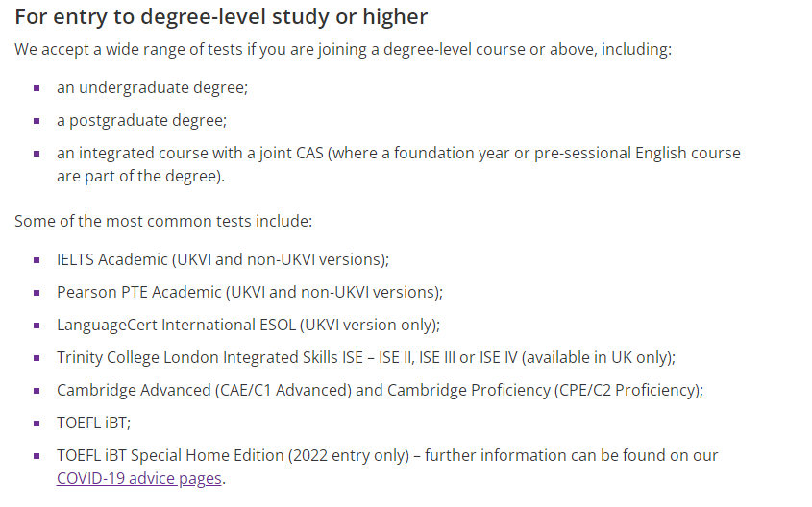Image resolution: width=812 pixels, height=507 pixels.
Task: Click the "We accept a wide range of tests" paragraph
Action: tap(343, 49)
